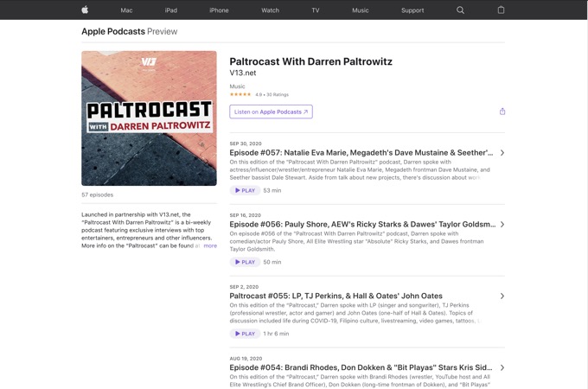The image size is (588, 389).
Task: Expand chevron for Paltrocast #055
Action: click(x=502, y=296)
